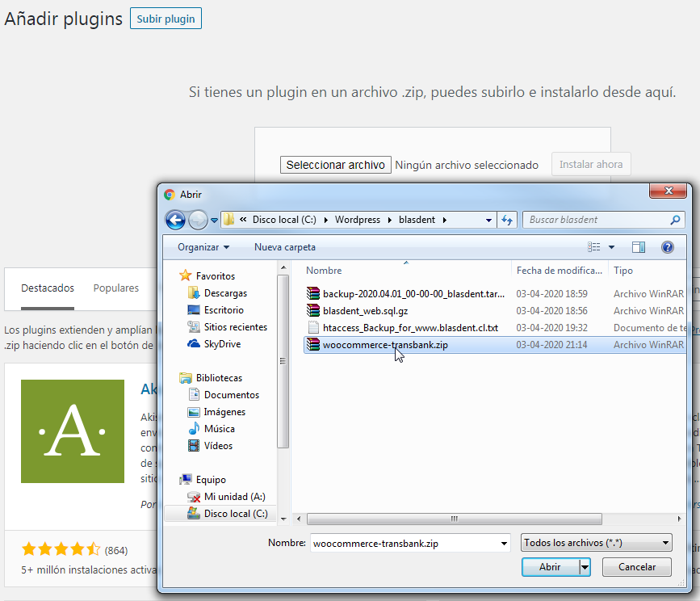This screenshot has height=601, width=700.
Task: Select htaccess_Backup_for_www.blasdent.cl.txt file
Action: click(x=409, y=328)
